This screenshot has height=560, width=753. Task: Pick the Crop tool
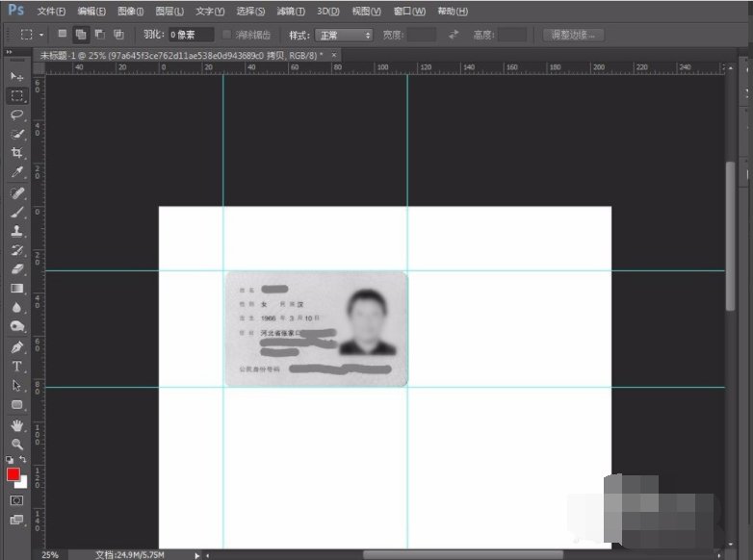pyautogui.click(x=16, y=153)
